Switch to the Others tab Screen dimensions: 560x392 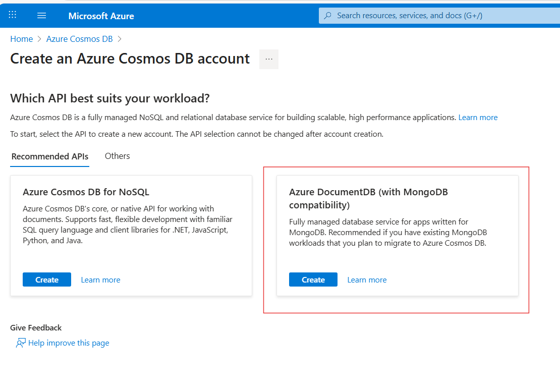(118, 156)
